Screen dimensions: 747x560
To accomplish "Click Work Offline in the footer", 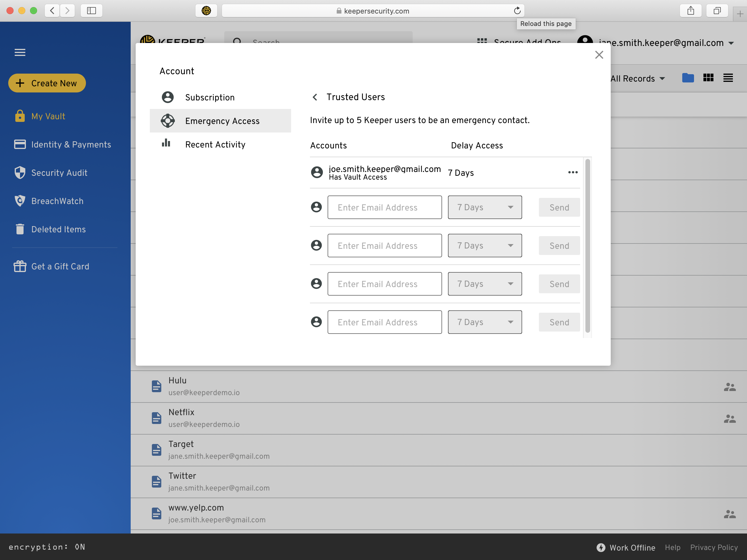I will click(x=626, y=548).
